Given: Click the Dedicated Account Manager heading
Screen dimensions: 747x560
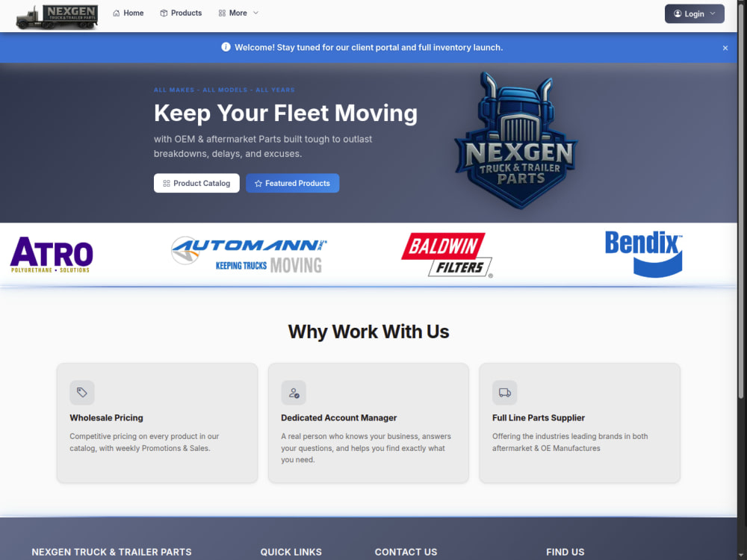Looking at the screenshot, I should pos(338,417).
